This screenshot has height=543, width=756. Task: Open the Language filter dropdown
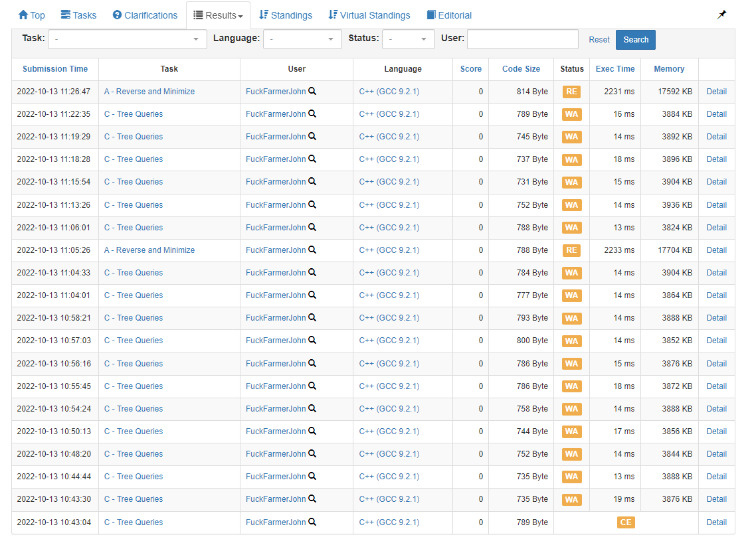coord(302,39)
